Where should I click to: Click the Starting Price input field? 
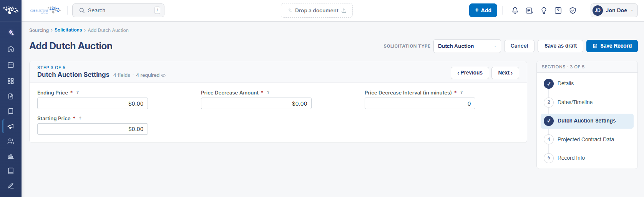point(92,129)
